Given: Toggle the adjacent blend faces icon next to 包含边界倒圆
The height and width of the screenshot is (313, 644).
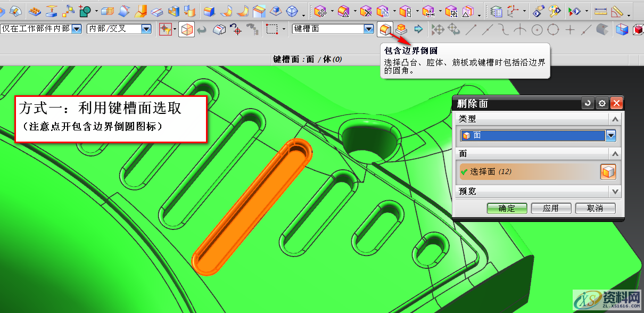Looking at the screenshot, I should 401,29.
